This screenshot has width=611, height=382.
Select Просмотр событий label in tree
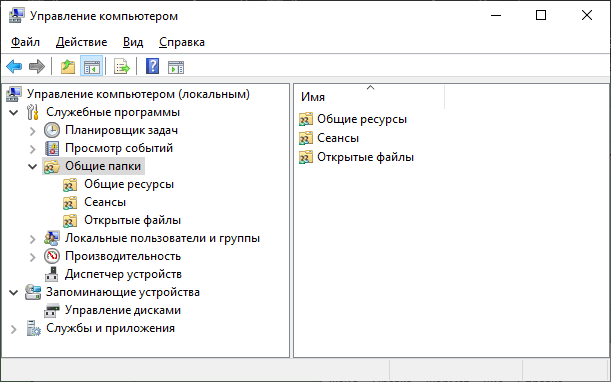point(119,148)
